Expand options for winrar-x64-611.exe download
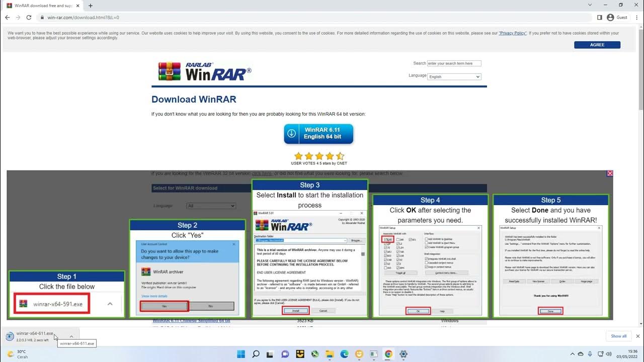This screenshot has width=644, height=362. pos(71,336)
